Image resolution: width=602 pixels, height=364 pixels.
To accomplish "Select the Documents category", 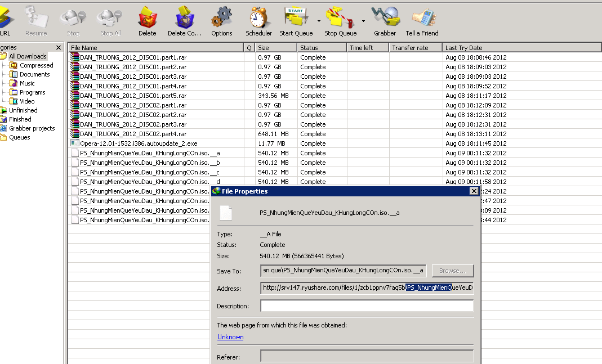I will click(x=34, y=74).
